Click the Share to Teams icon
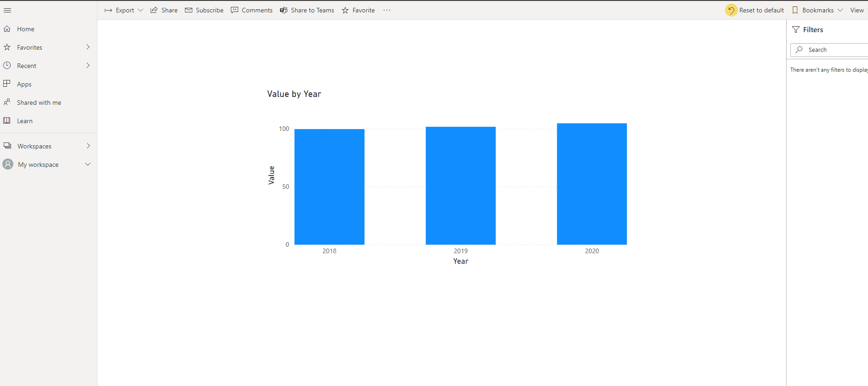 click(x=284, y=10)
